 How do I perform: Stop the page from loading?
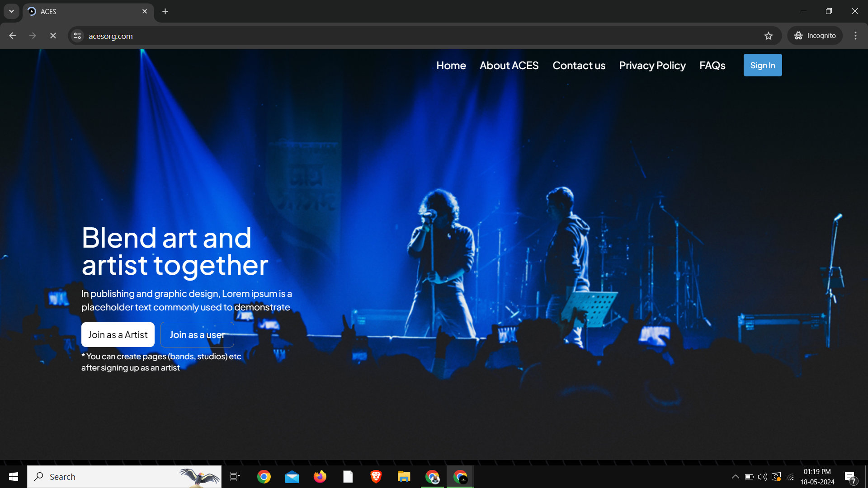click(x=53, y=36)
